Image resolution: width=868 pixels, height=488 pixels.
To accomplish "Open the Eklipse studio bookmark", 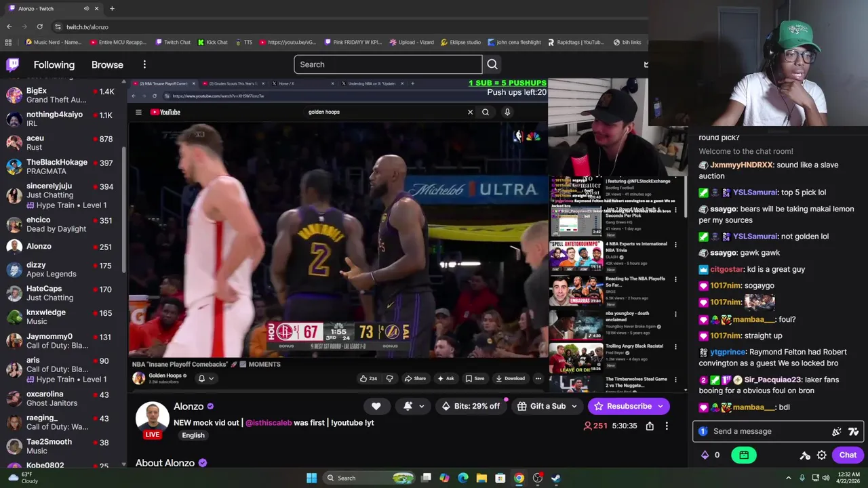I will click(460, 43).
